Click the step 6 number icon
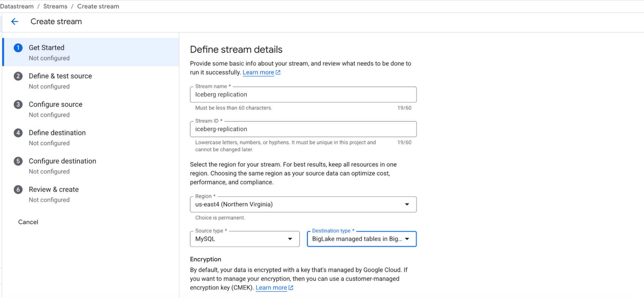 18,190
